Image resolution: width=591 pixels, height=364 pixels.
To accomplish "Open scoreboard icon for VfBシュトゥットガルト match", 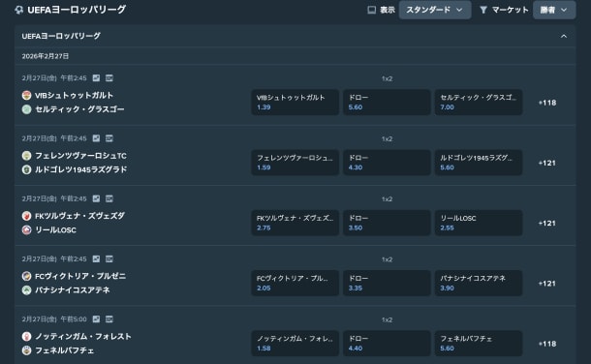I will [x=109, y=77].
